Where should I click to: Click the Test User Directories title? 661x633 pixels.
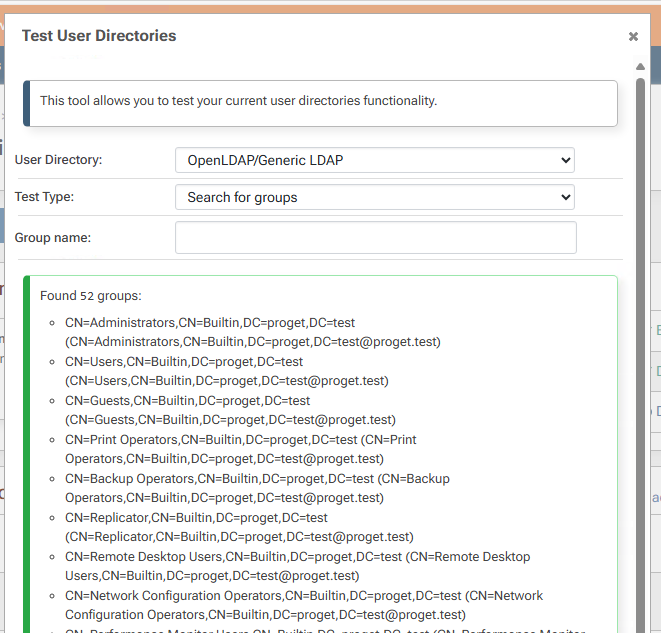click(99, 36)
